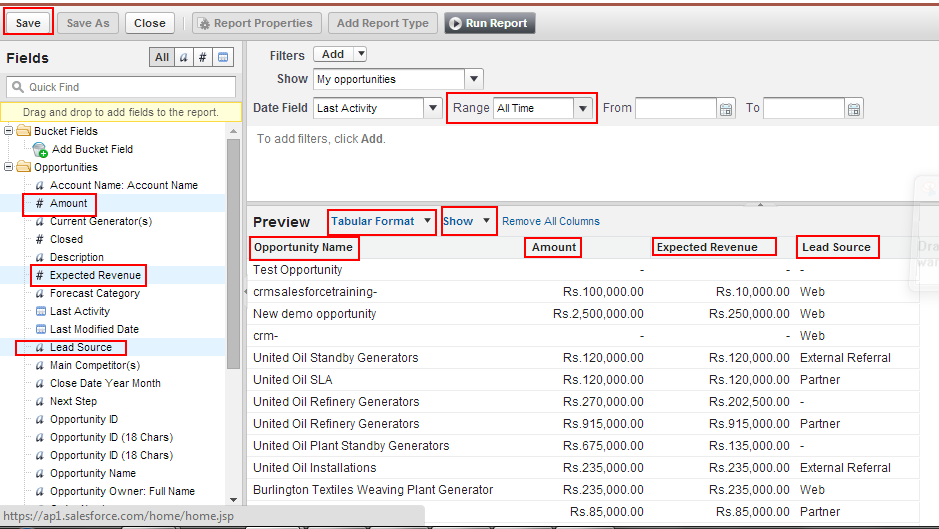Collapse the Opportunities folder tree

(x=10, y=167)
